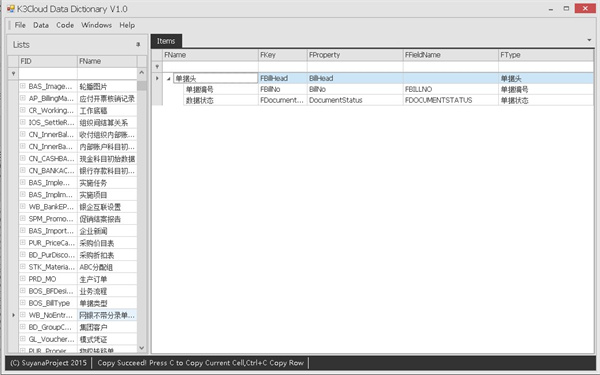Expand the BD_PurDisco row
Viewport: 600px width, 375px height.
click(23, 255)
